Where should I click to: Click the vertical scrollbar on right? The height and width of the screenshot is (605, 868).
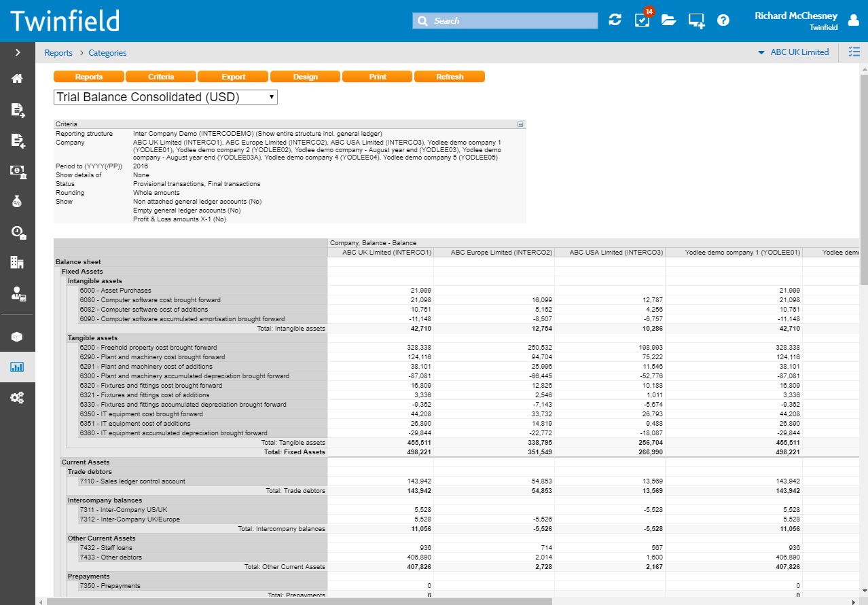tap(863, 177)
